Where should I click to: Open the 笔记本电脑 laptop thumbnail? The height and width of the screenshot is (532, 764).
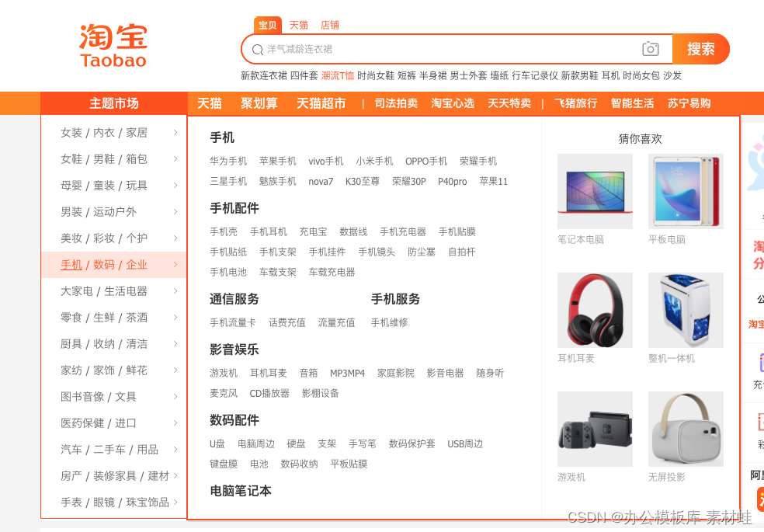pos(595,192)
